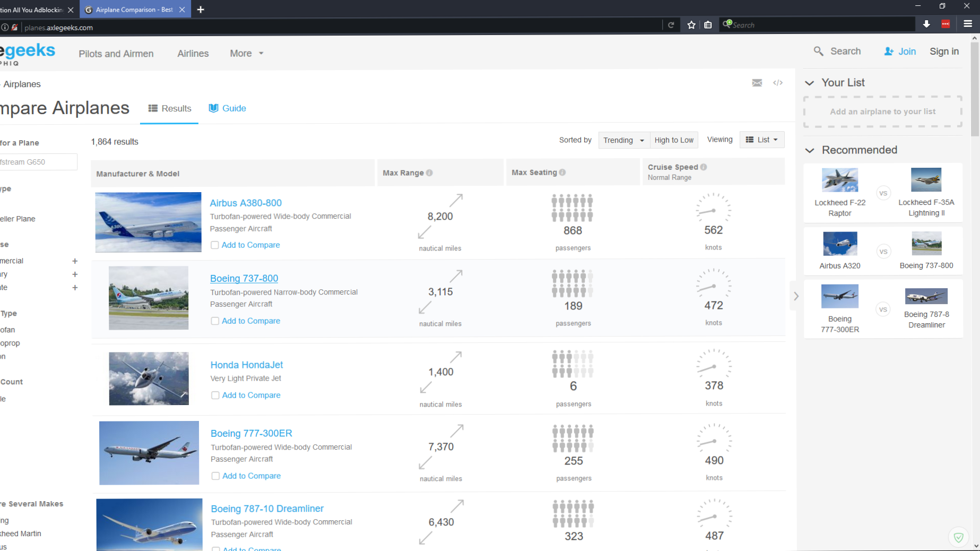Screen dimensions: 980x551
Task: Open the browser downloads arrow icon
Action: [926, 24]
